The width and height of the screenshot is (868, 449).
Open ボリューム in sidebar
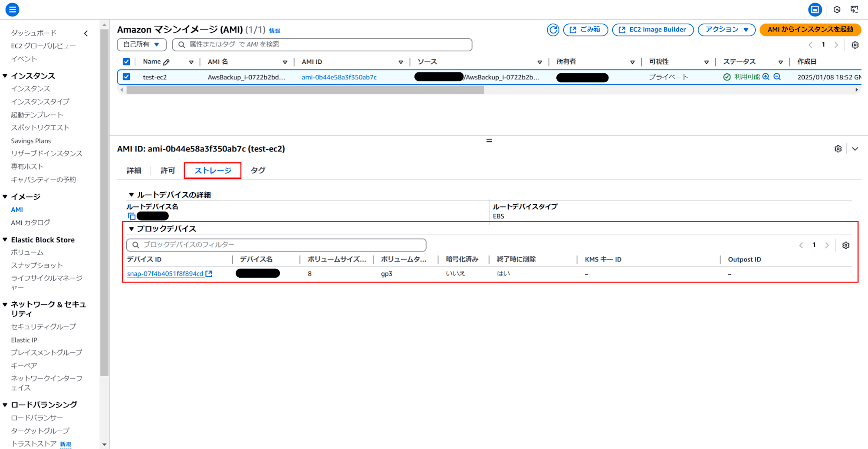27,252
